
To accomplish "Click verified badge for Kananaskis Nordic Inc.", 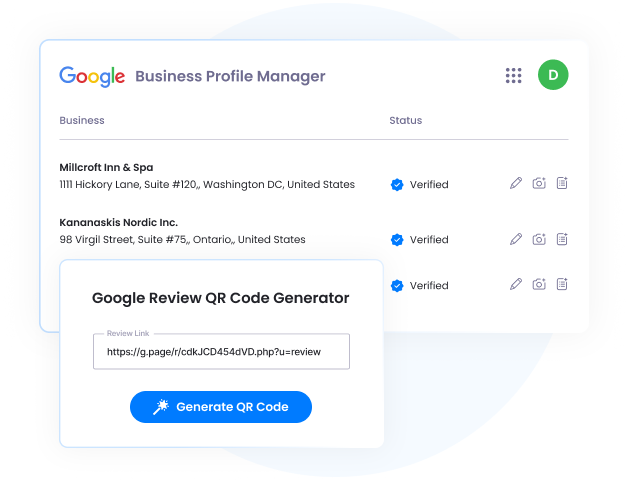I will (397, 240).
